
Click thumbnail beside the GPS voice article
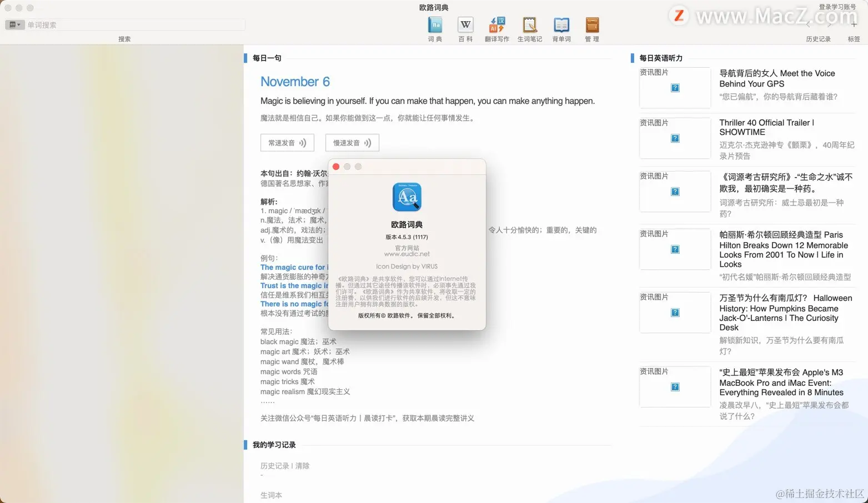pyautogui.click(x=675, y=88)
